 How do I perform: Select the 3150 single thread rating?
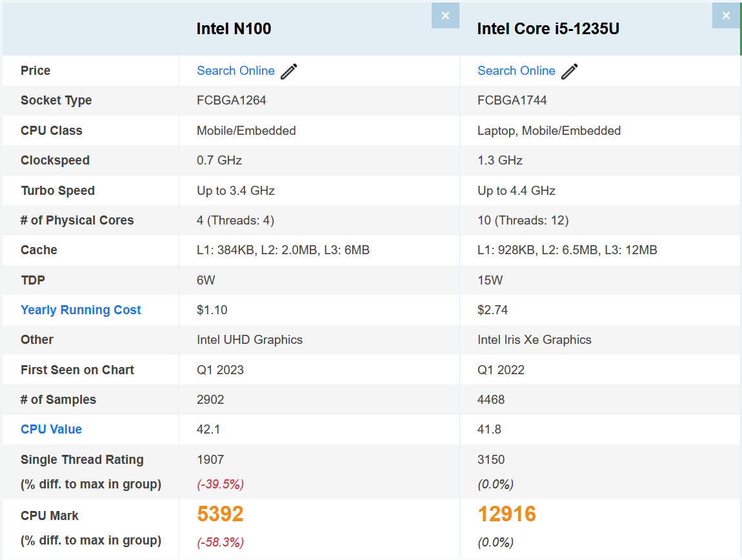491,459
